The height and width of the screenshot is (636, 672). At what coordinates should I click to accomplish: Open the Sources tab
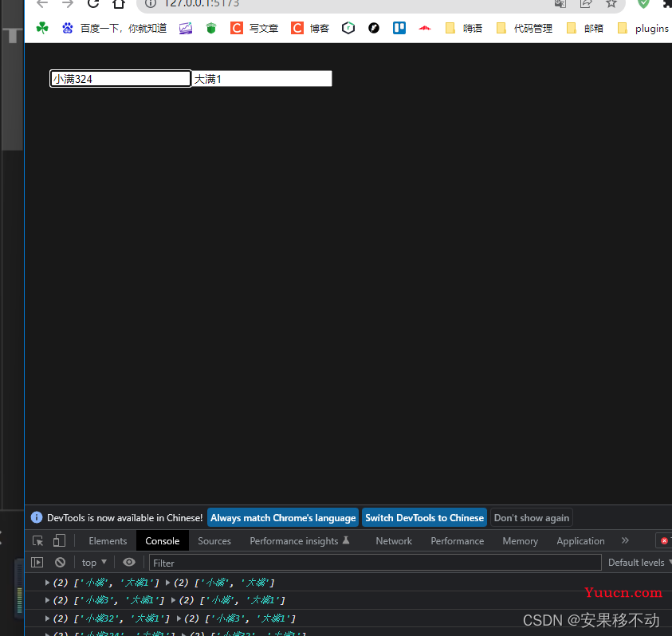214,541
